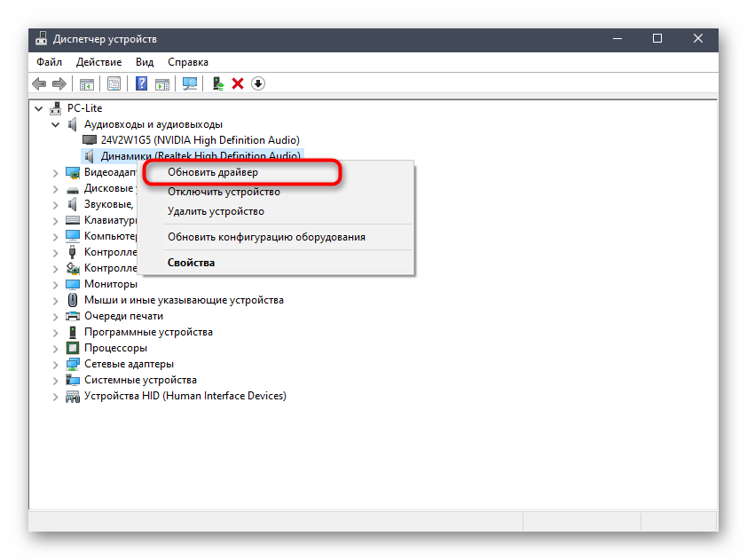Open the Файл menu
Screen dimensions: 747x560
[x=49, y=62]
